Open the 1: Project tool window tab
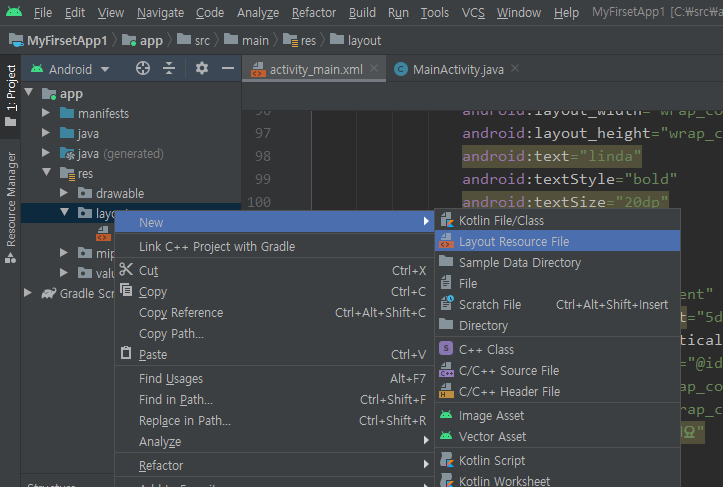Screen dimensions: 723x487 (11, 95)
